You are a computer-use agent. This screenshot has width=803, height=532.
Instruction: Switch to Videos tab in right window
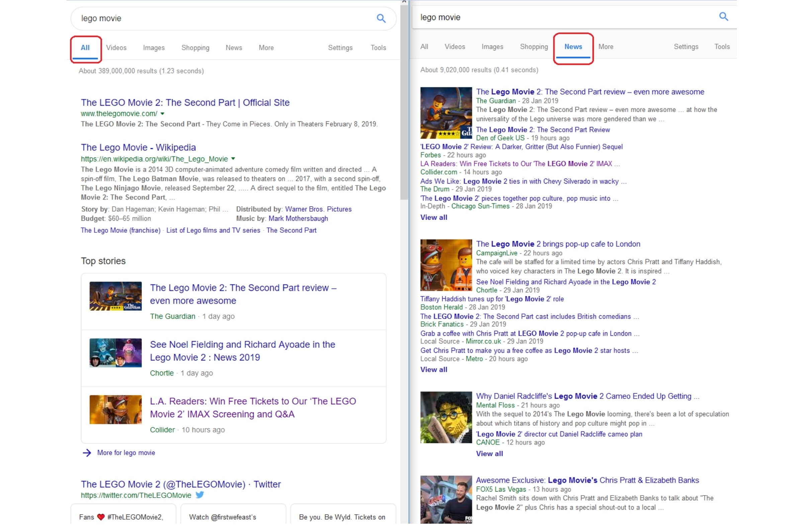[455, 47]
